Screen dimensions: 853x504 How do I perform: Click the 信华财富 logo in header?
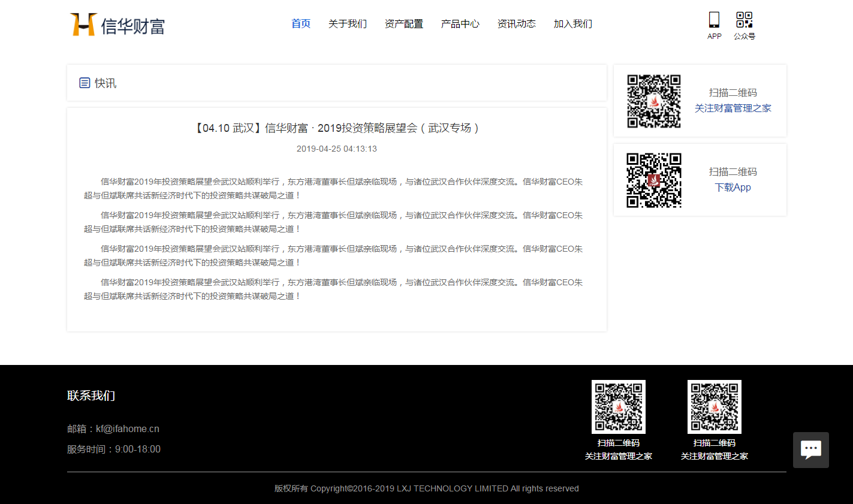click(117, 25)
